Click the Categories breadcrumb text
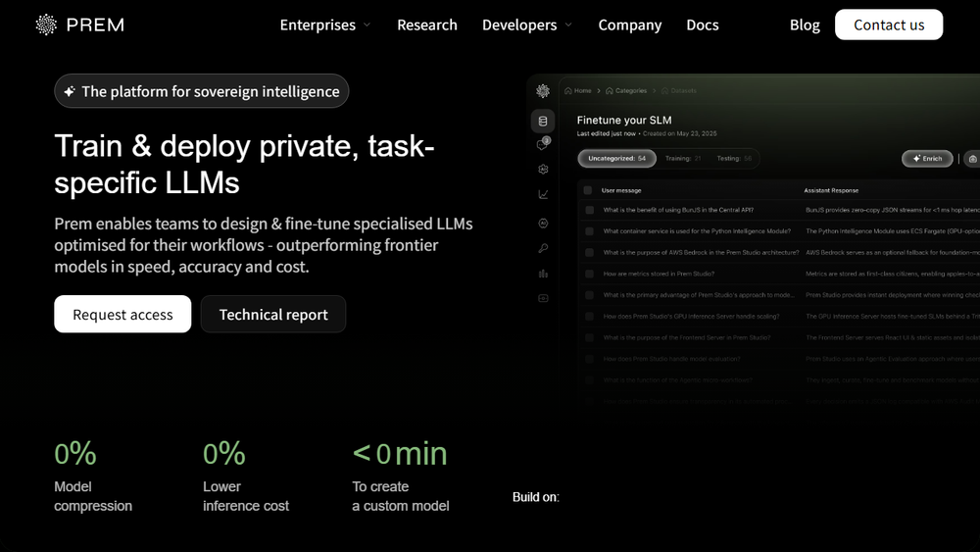Screen dimensions: 980x552 [630, 90]
